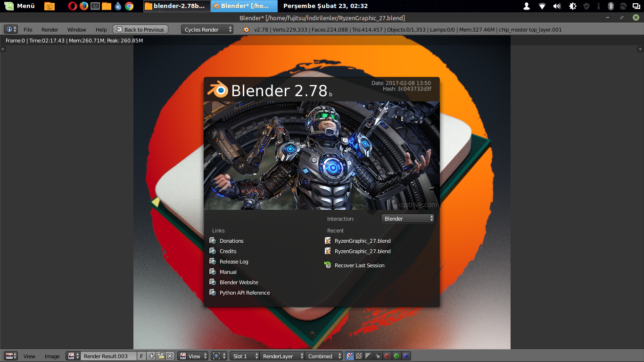644x362 pixels.
Task: Show only the Green channel
Action: tap(396, 356)
